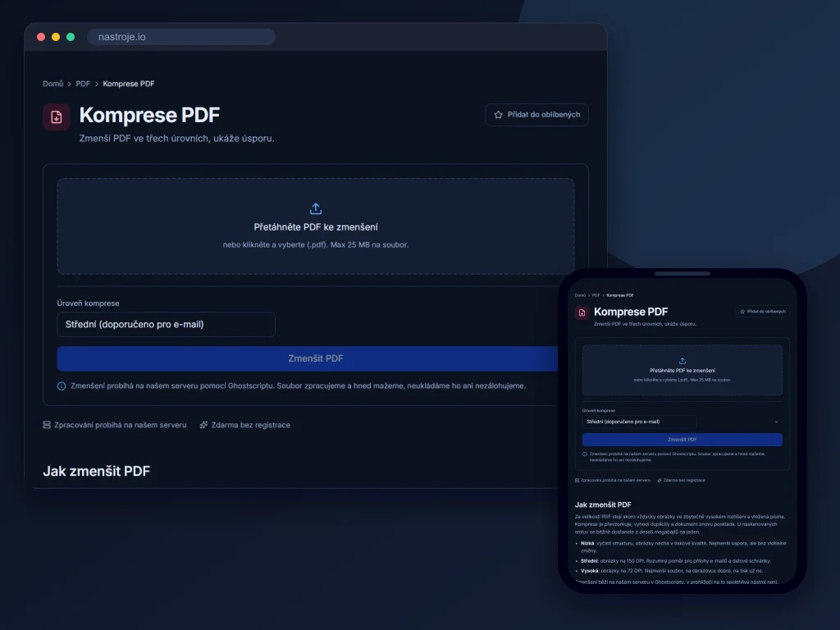
Task: Click the yellow minimize dot in browser mockup
Action: [56, 37]
